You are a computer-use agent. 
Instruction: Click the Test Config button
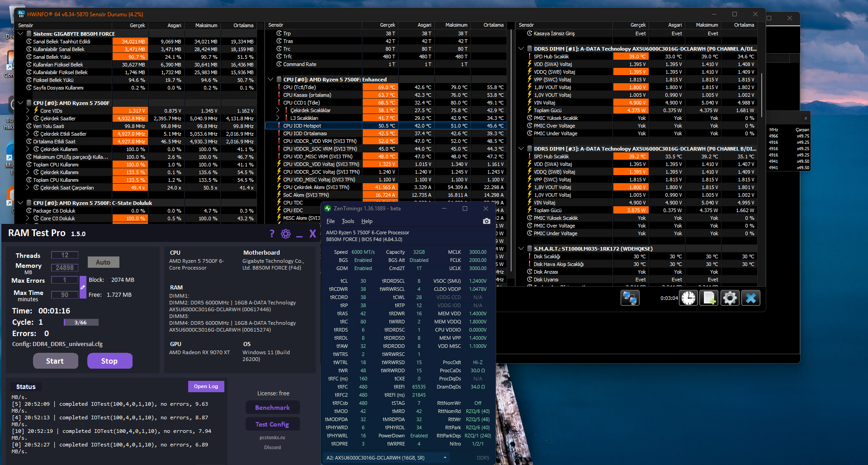pos(273,424)
